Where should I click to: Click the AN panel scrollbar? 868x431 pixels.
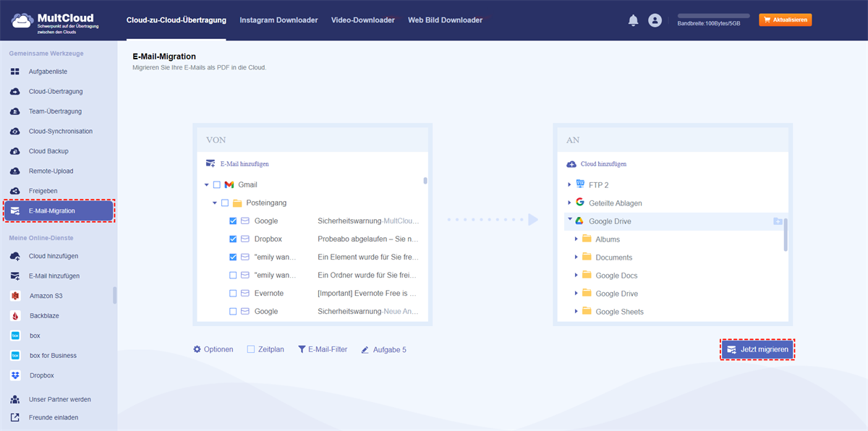click(x=786, y=234)
